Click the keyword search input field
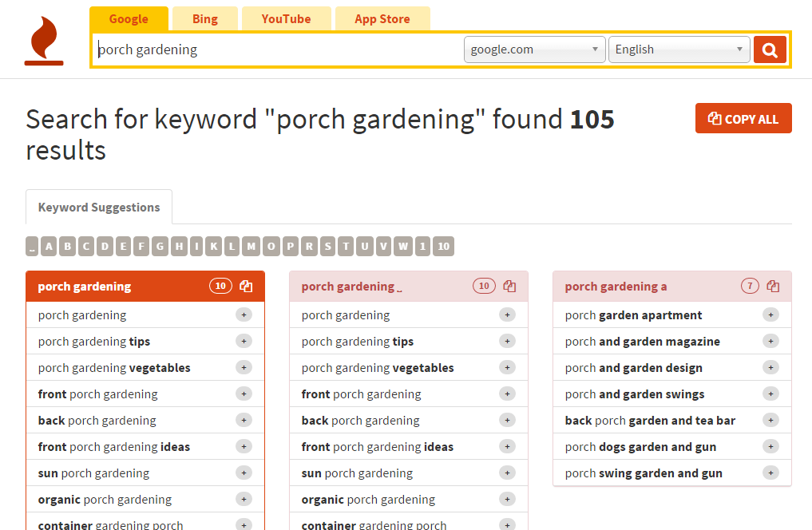This screenshot has height=530, width=812. 277,49
